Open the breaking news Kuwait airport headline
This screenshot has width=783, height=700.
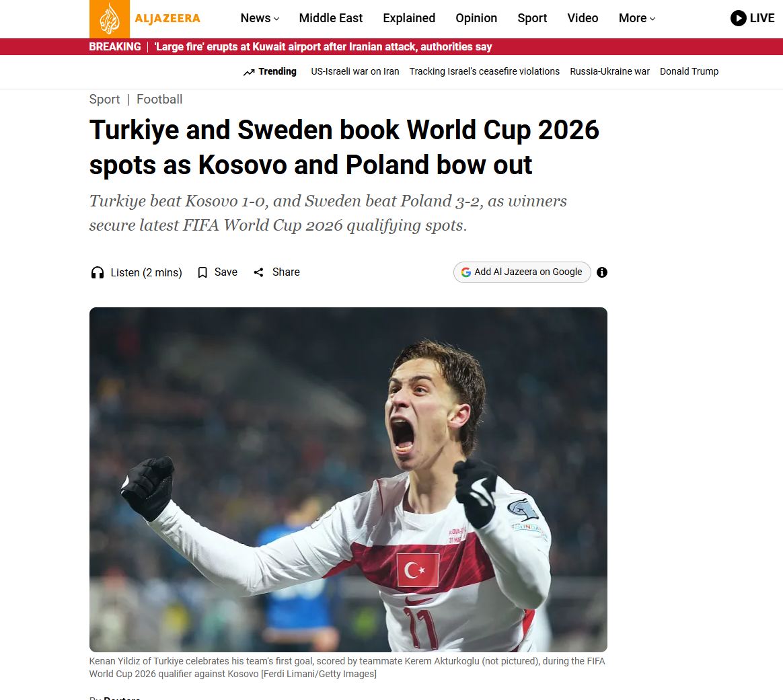pyautogui.click(x=323, y=47)
